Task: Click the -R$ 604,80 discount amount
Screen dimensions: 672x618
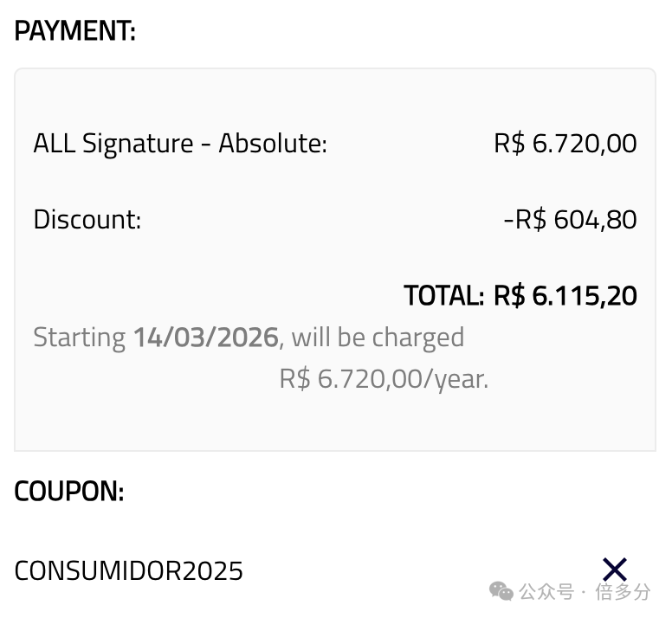Action: click(570, 219)
